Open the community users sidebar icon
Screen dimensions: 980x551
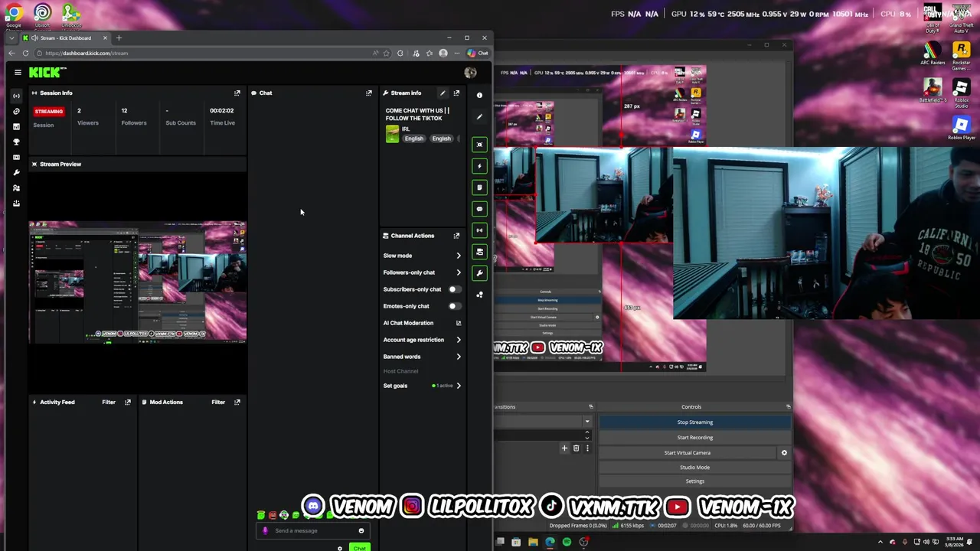coord(16,187)
